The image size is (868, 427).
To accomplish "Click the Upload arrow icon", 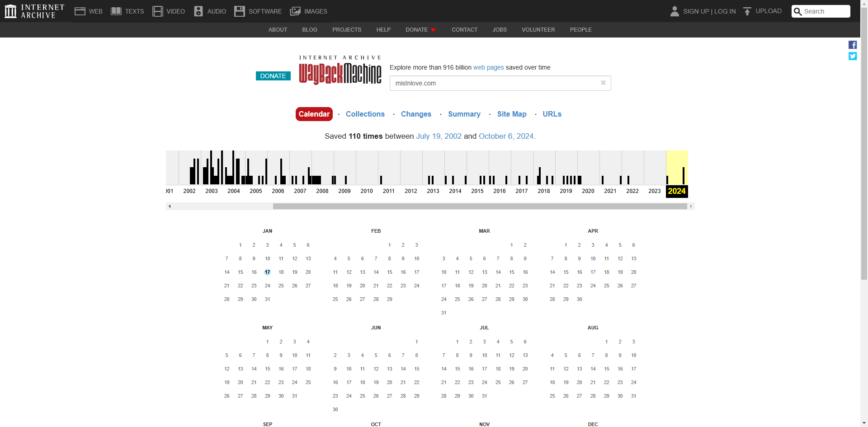I will coord(747,11).
